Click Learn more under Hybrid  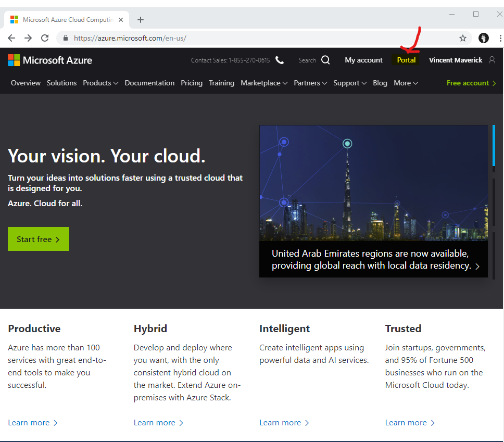coord(158,422)
